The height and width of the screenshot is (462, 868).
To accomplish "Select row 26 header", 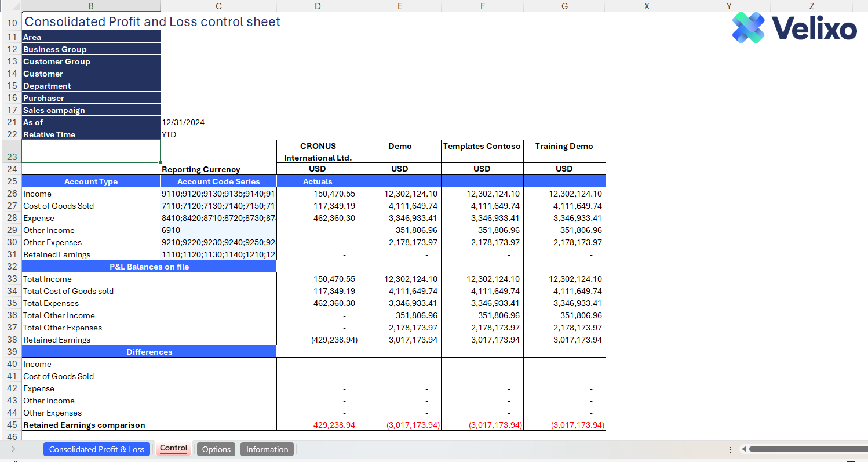I will point(12,194).
